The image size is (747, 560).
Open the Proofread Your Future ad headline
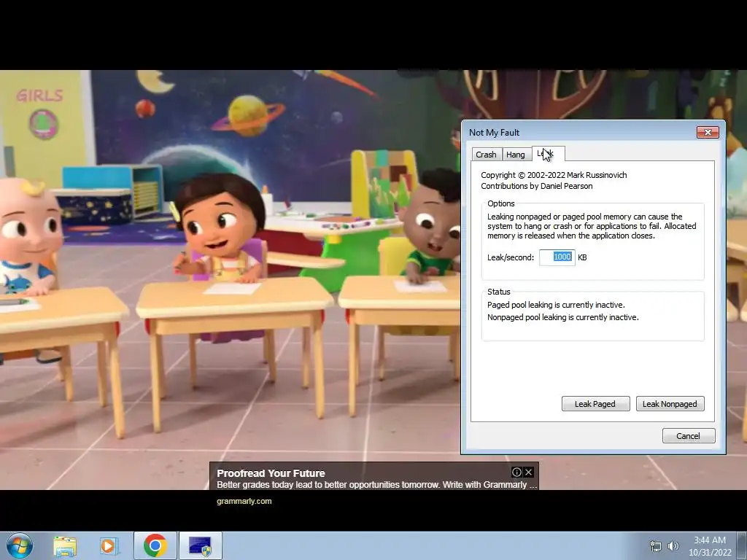(x=271, y=473)
